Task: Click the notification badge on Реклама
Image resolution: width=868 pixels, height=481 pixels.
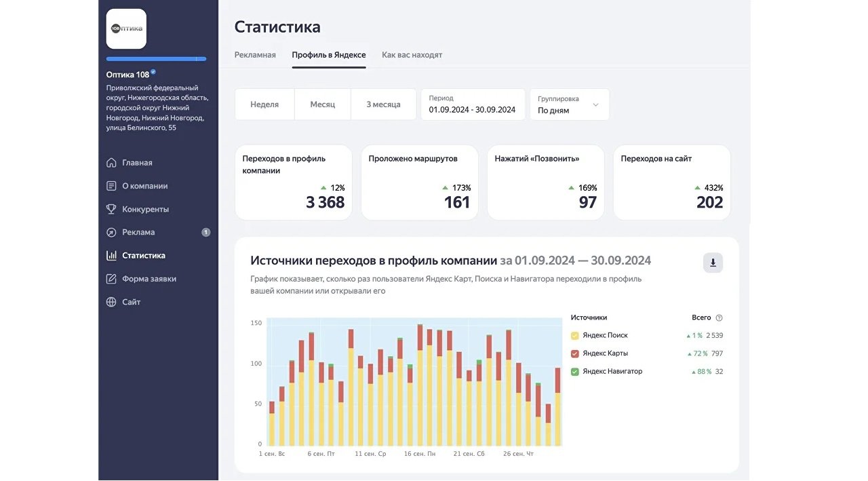Action: [x=205, y=232]
